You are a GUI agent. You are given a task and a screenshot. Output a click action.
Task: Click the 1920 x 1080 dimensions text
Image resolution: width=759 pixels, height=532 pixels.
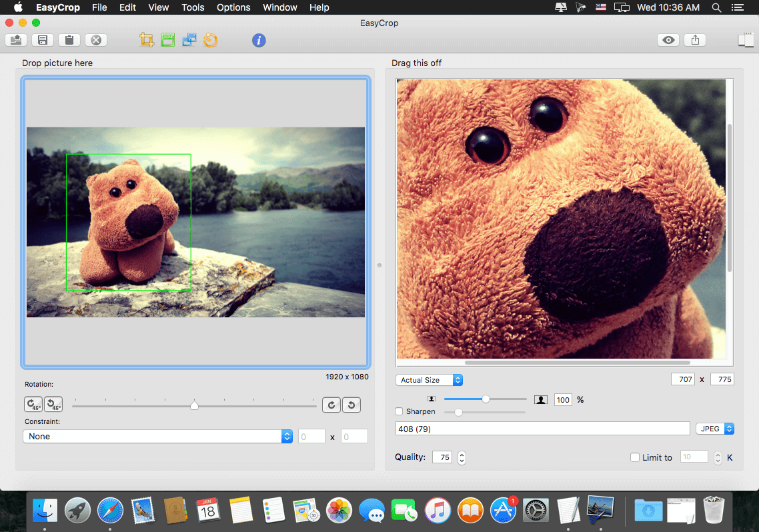tap(347, 377)
